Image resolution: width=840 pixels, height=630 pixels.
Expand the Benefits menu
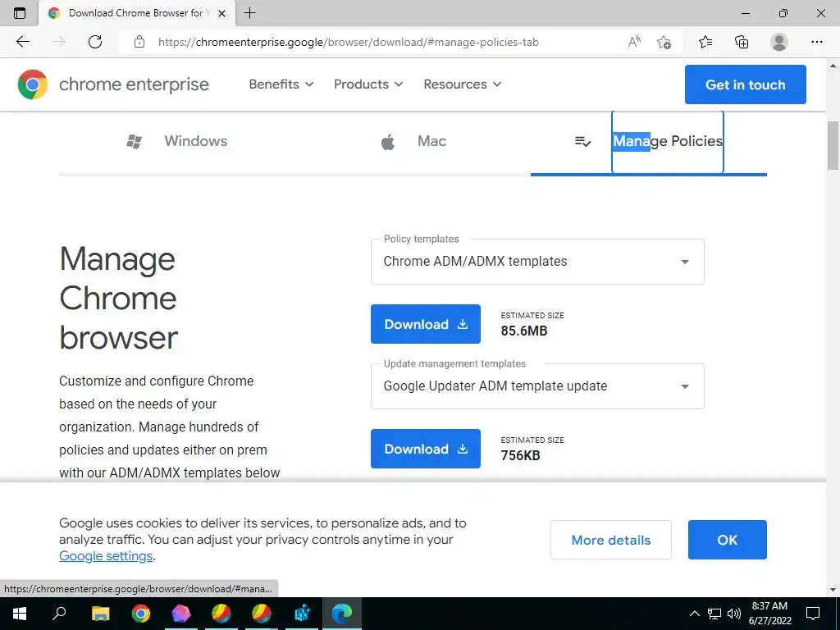click(281, 84)
